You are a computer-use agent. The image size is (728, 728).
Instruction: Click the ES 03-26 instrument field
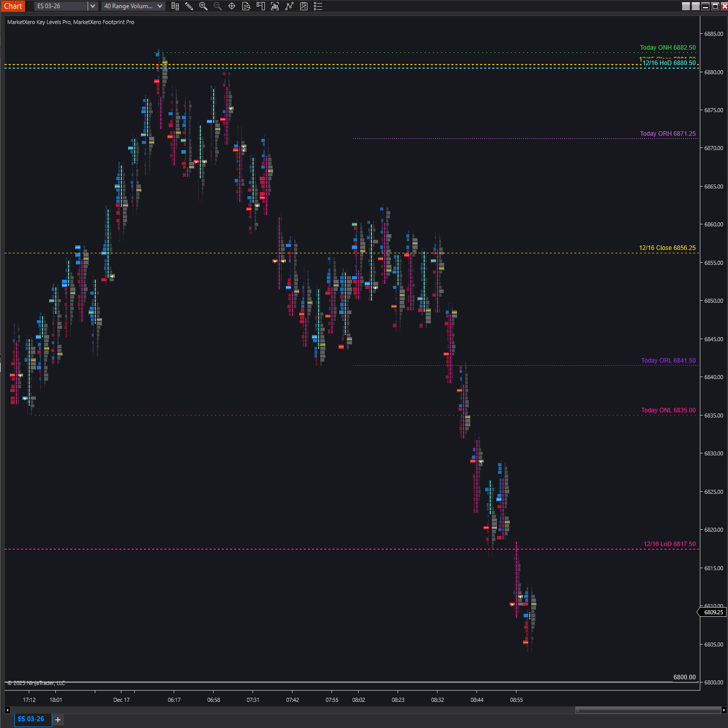pos(60,6)
